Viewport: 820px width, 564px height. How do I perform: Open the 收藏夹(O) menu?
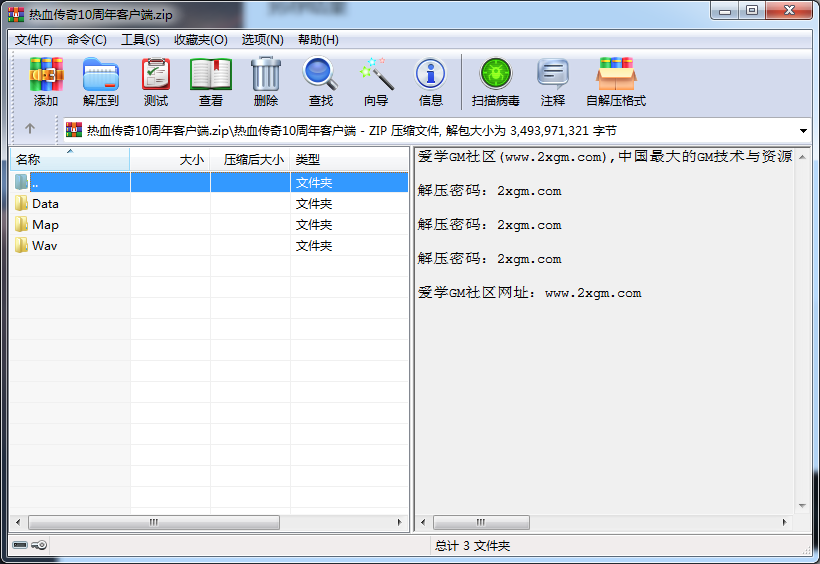201,40
